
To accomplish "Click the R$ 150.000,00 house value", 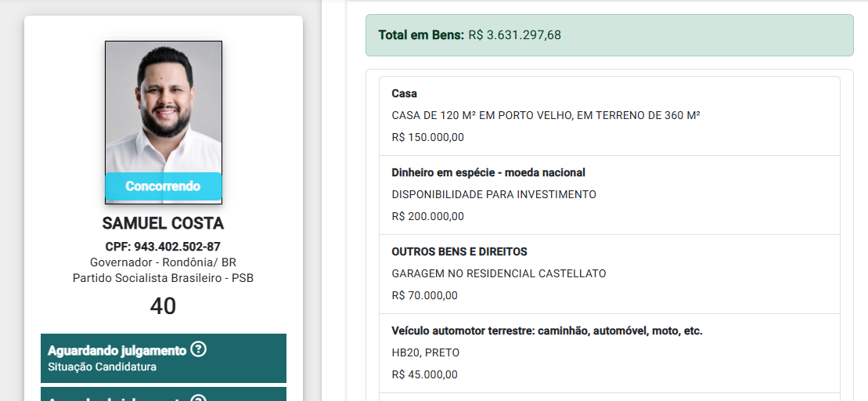I will pos(428,137).
